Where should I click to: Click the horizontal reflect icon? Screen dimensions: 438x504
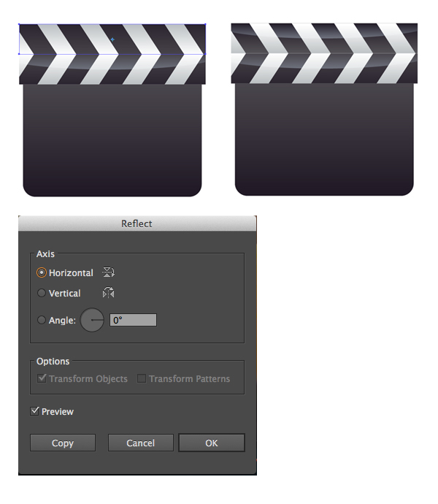(x=108, y=272)
